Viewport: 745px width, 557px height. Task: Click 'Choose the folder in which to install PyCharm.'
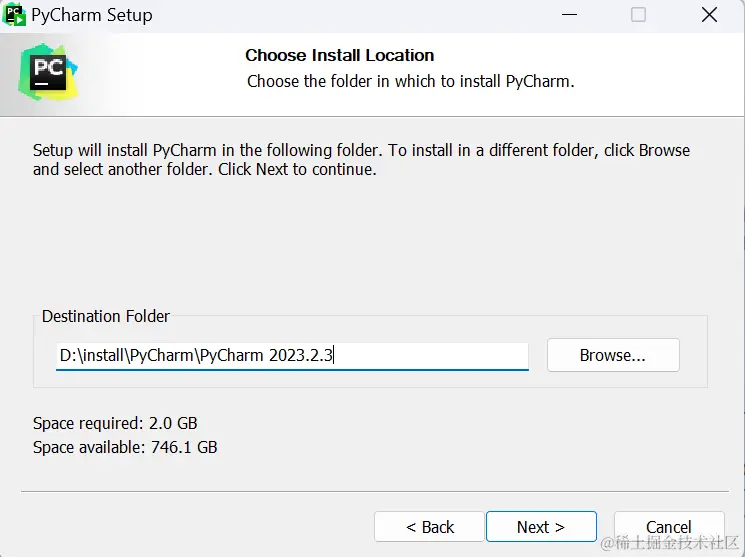(x=411, y=81)
